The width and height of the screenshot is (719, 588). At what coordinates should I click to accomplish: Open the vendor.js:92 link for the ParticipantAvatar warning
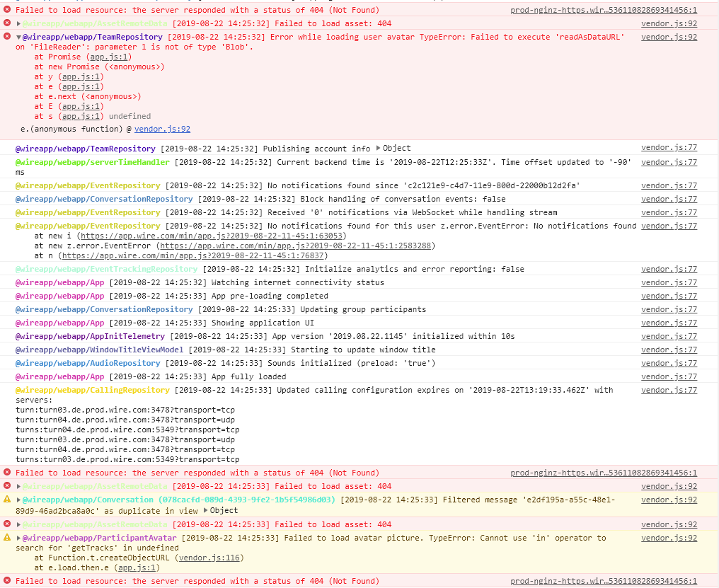(x=669, y=538)
